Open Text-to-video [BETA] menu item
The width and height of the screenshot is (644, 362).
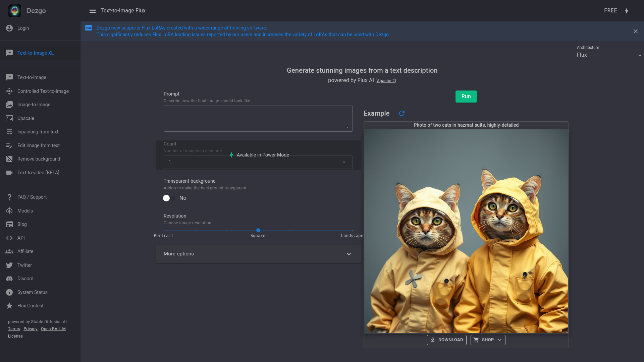[x=40, y=173]
